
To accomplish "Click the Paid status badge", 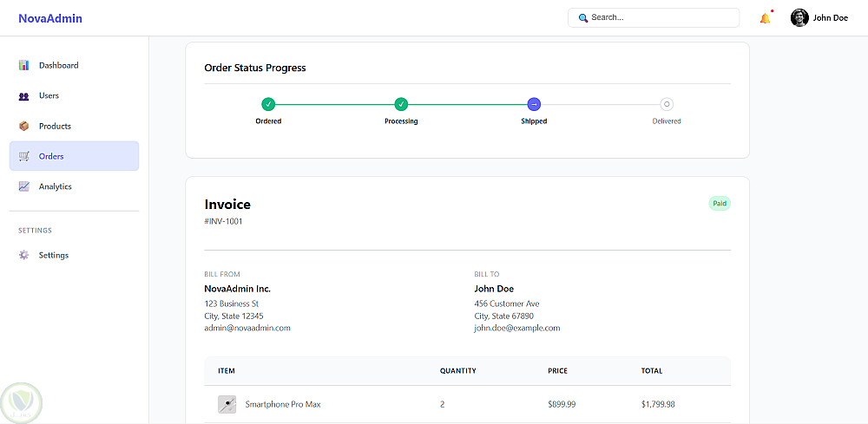I will click(720, 204).
